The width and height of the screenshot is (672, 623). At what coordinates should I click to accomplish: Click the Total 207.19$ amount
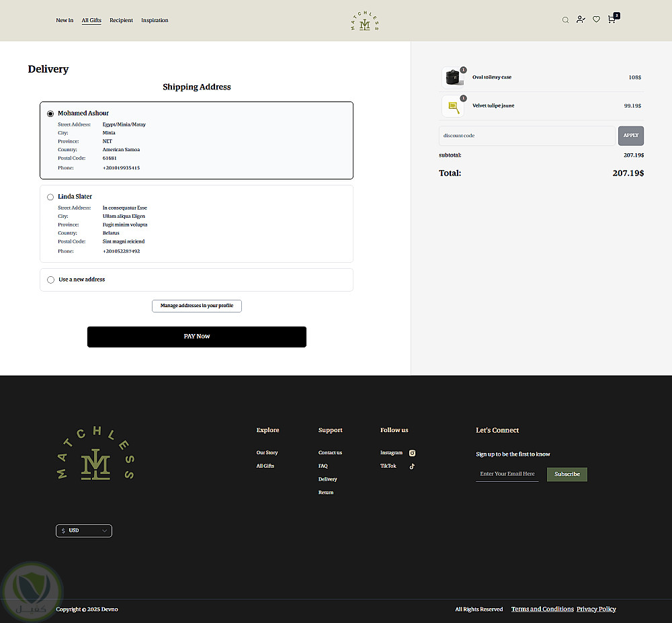point(628,173)
